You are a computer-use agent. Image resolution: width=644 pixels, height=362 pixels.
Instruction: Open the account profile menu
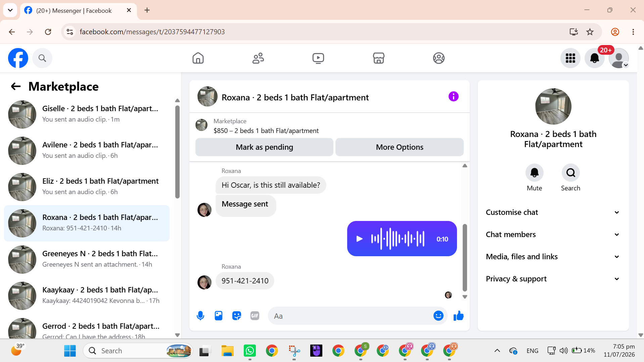619,58
